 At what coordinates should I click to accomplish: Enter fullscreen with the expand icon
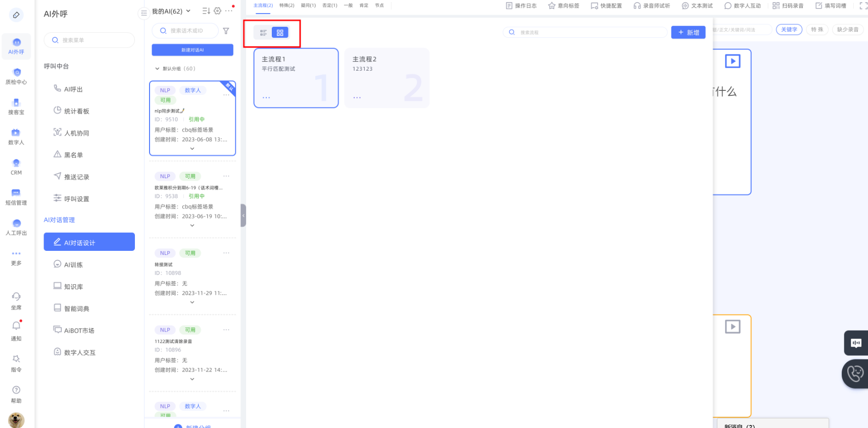(x=863, y=6)
